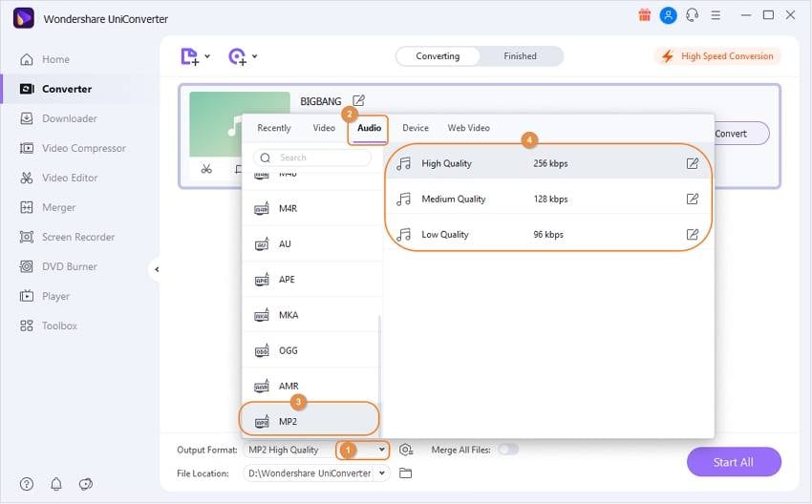The width and height of the screenshot is (812, 504).
Task: Switch to the Web Video tab
Action: pyautogui.click(x=469, y=128)
